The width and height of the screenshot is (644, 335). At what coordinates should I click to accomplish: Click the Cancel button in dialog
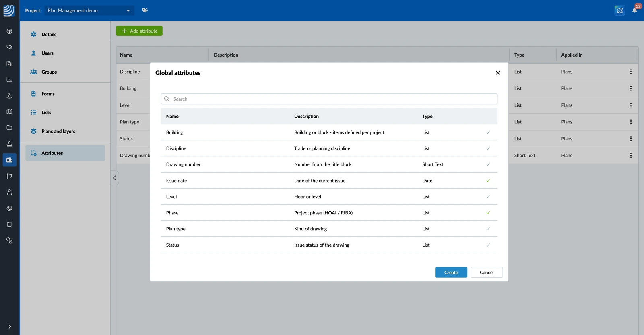pyautogui.click(x=487, y=272)
